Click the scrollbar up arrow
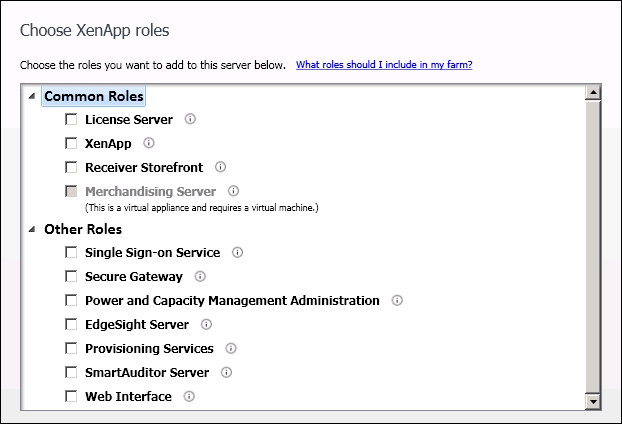 (x=593, y=93)
